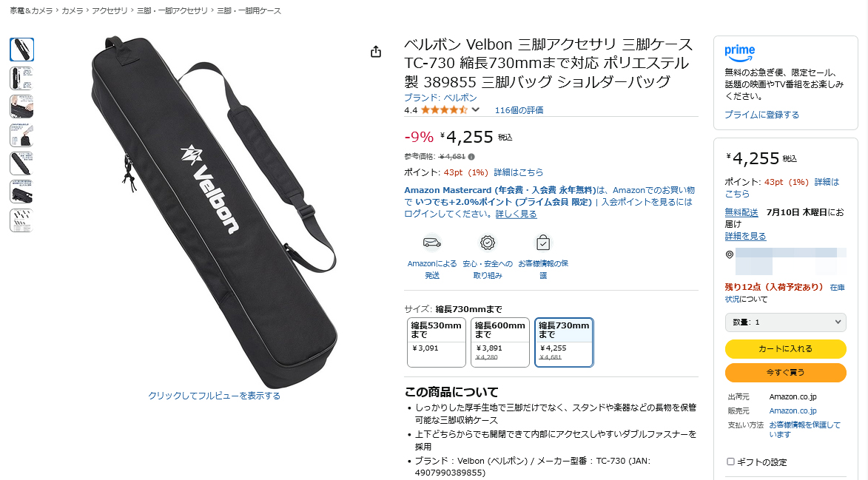Image resolution: width=868 pixels, height=480 pixels.
Task: Click the Amazon delivery truck icon
Action: click(432, 242)
